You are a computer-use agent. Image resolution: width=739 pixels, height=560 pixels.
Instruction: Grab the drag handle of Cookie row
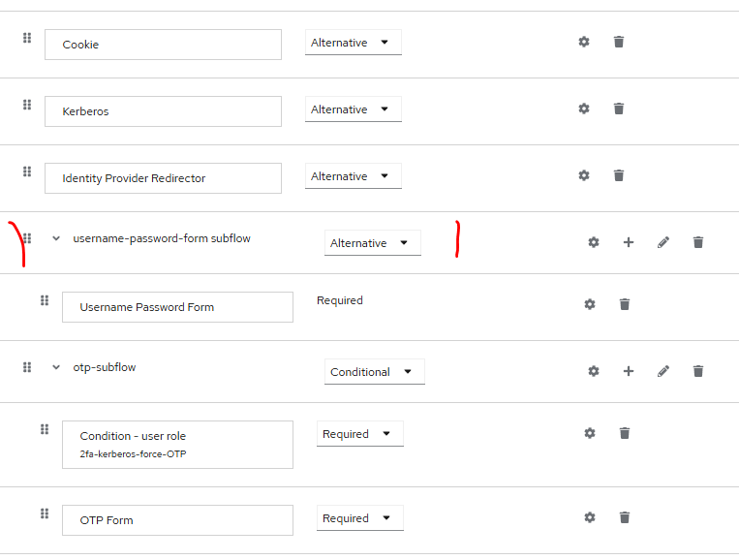pos(27,38)
